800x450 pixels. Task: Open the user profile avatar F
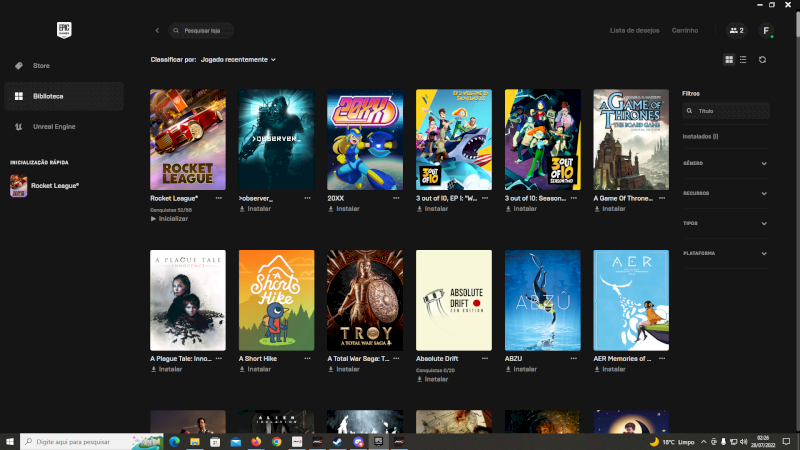766,31
